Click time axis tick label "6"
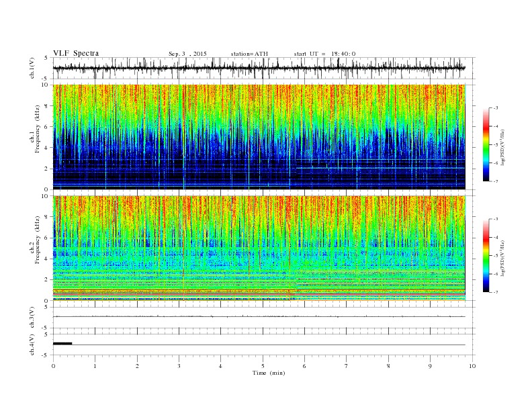 pyautogui.click(x=304, y=366)
